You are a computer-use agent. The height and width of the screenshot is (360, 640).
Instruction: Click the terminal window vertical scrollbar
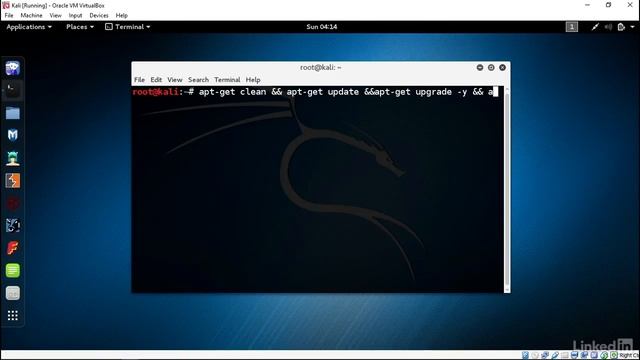click(x=507, y=189)
